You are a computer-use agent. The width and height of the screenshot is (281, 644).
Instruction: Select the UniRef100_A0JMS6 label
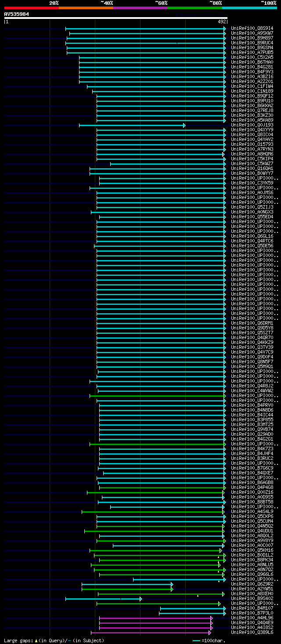coord(252,192)
